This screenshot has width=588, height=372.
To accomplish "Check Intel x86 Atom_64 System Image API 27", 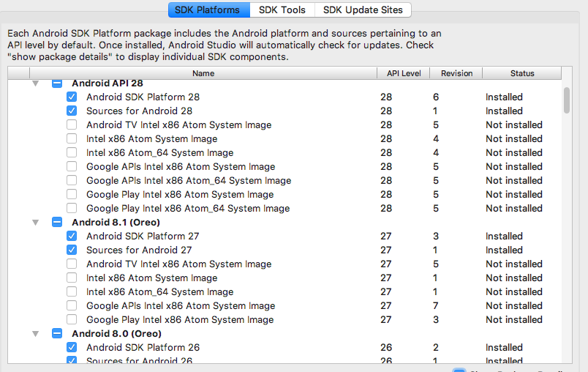I will (72, 291).
